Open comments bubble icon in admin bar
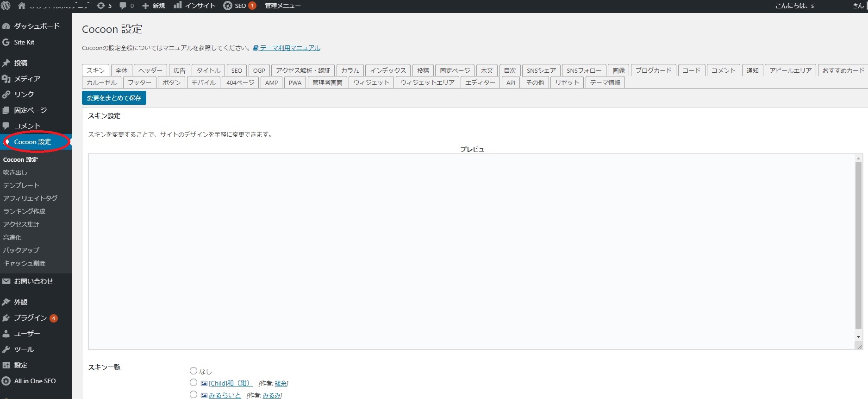The width and height of the screenshot is (868, 399). [x=123, y=6]
